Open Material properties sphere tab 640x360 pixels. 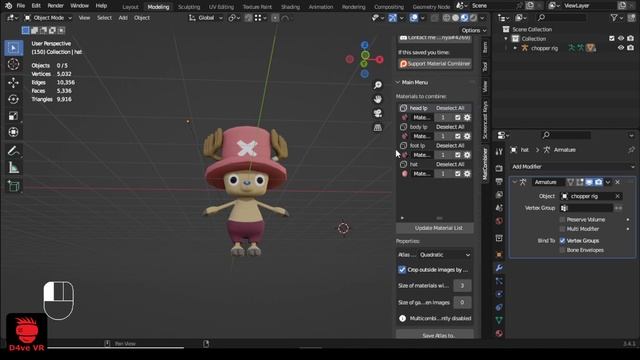[499, 333]
